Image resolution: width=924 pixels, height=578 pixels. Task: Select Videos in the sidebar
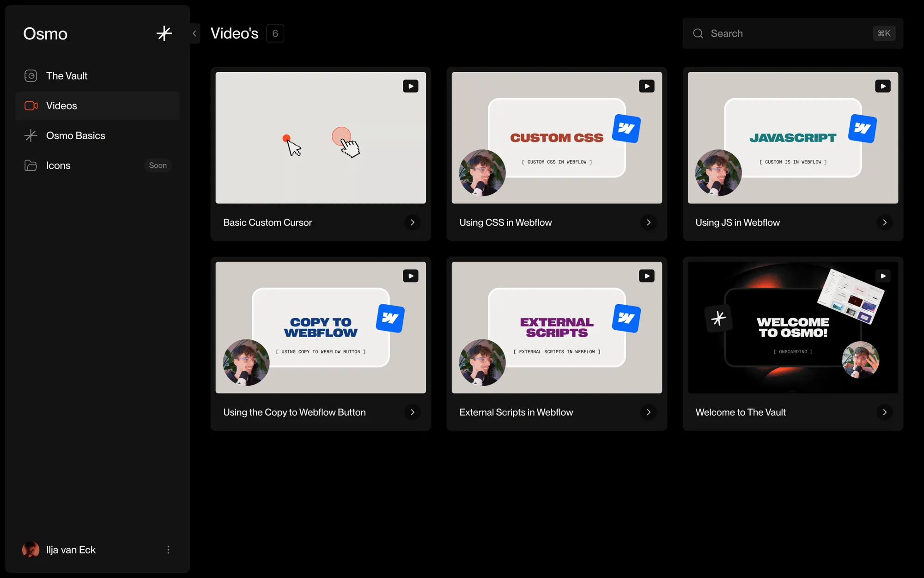[x=61, y=106]
